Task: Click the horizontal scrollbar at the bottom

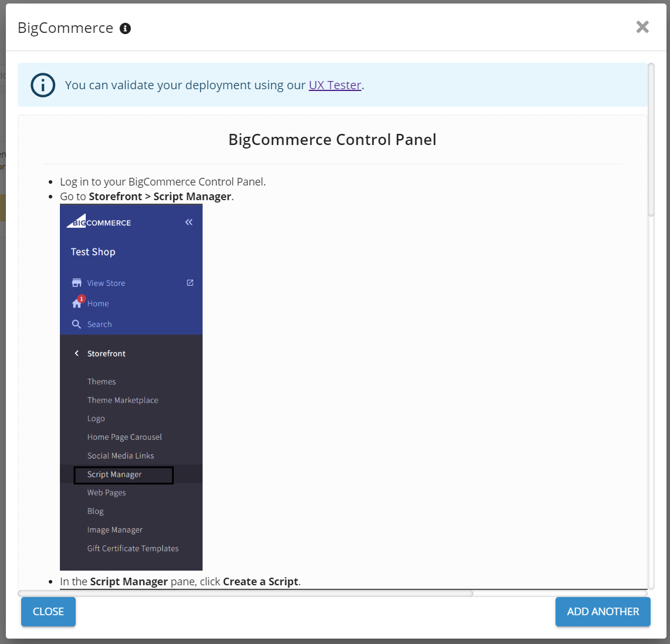Action: [x=245, y=594]
